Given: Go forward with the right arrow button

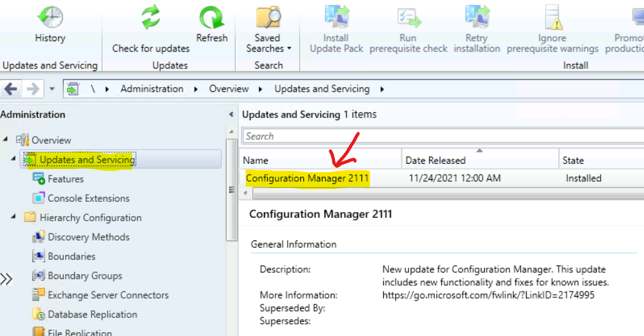Looking at the screenshot, I should click(33, 88).
